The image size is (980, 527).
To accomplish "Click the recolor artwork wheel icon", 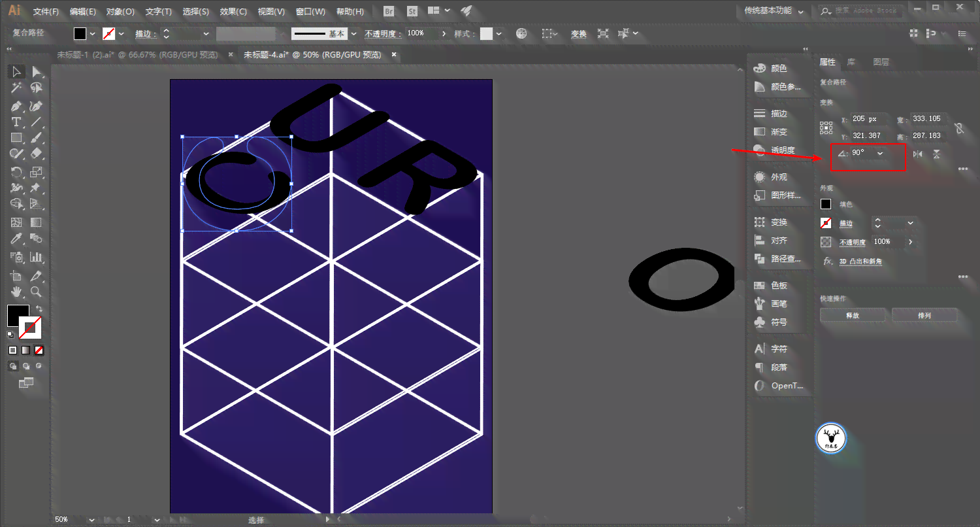I will (521, 33).
